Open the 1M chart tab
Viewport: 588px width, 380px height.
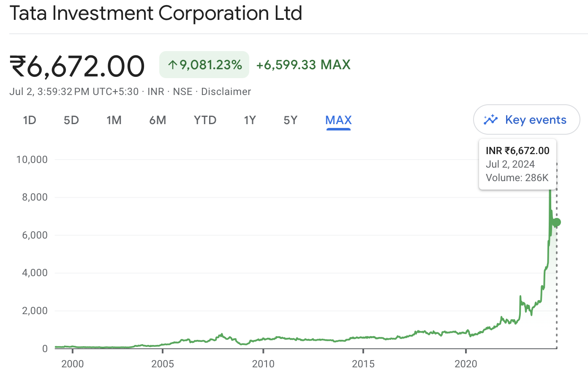(114, 120)
